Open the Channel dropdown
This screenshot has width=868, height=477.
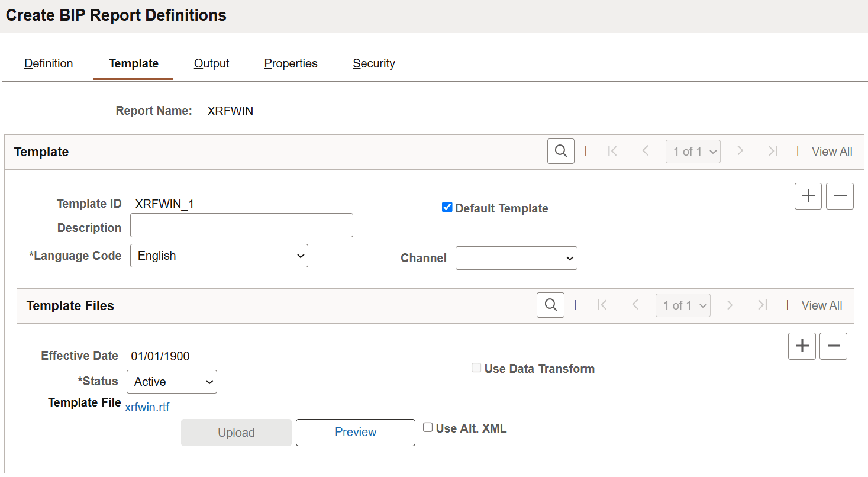516,257
